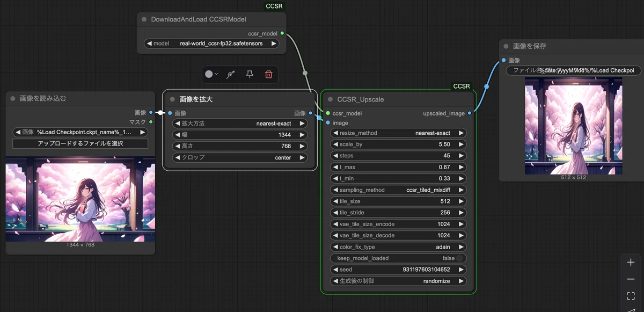644x312 pixels.
Task: Click the bypass node icon in the node toolbar
Action: 231,75
